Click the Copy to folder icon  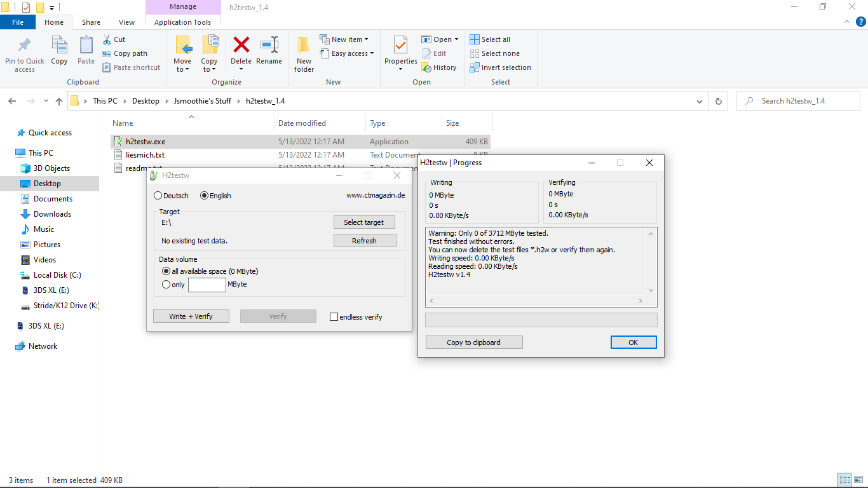[x=210, y=45]
